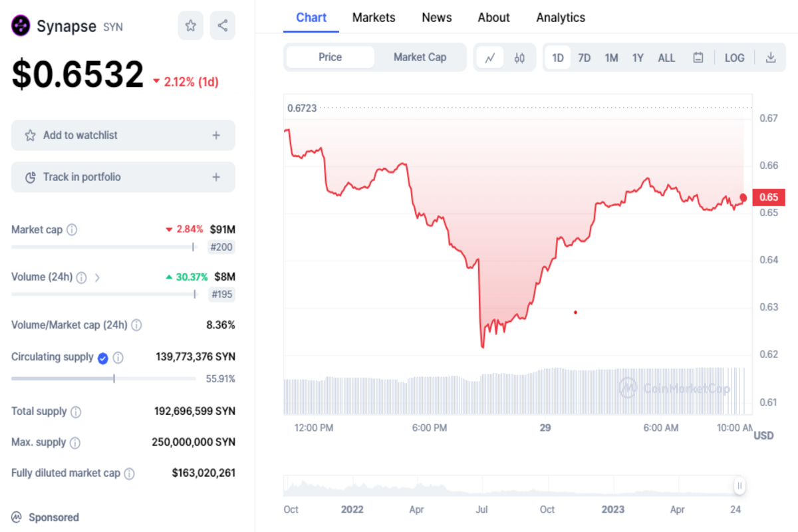Click the plus icon on Add to watchlist
The image size is (798, 532).
click(x=216, y=136)
